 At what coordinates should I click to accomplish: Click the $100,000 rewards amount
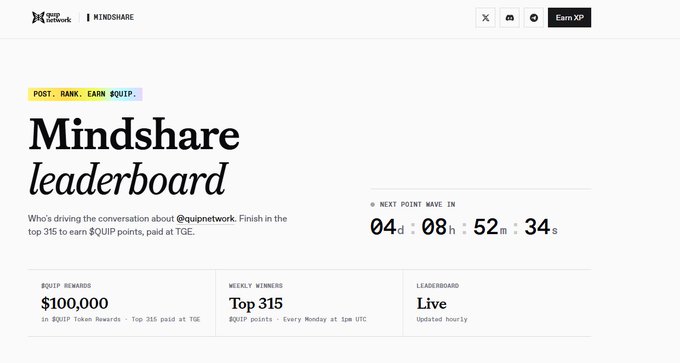[x=75, y=303]
